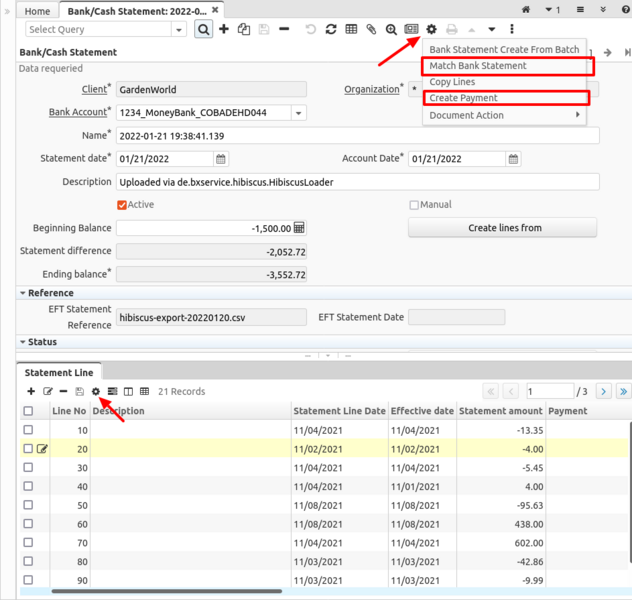Enable the Manual checkbox
Screen dimensions: 632x600
click(x=414, y=205)
